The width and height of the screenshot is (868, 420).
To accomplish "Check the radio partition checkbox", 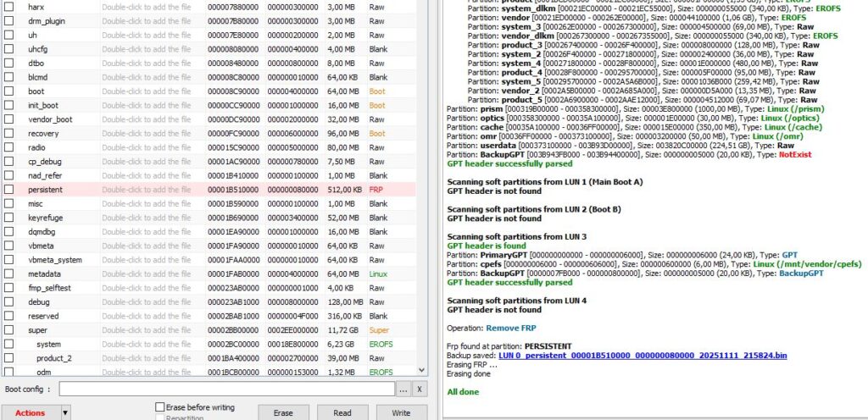I will 9,147.
